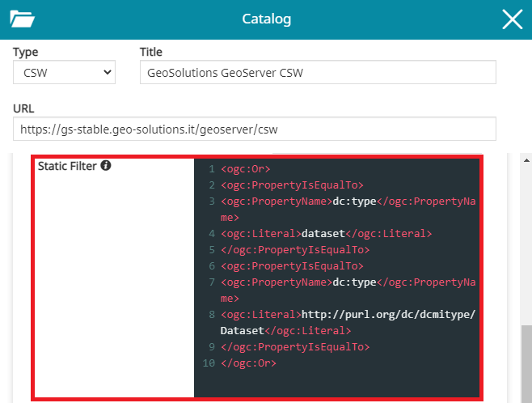Image resolution: width=532 pixels, height=403 pixels.
Task: Close the Catalog panel with X
Action: tap(512, 19)
